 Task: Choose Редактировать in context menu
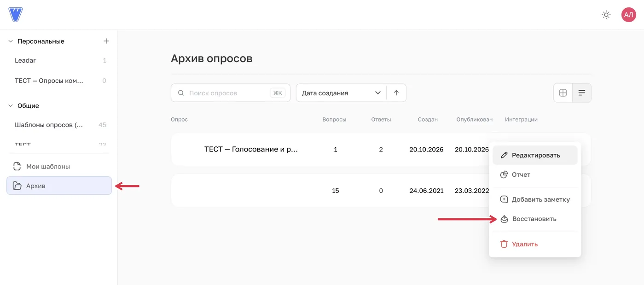tap(535, 155)
